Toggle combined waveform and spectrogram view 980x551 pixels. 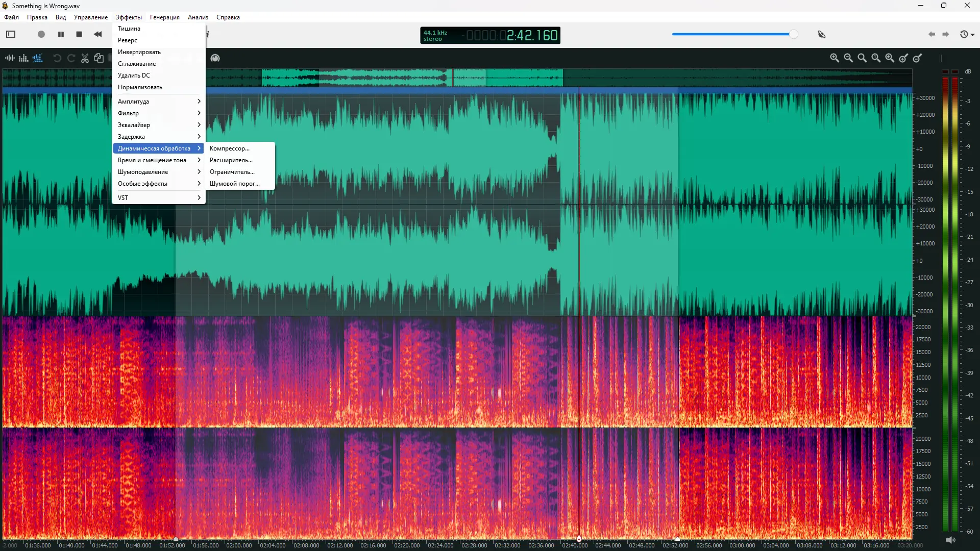pos(38,58)
